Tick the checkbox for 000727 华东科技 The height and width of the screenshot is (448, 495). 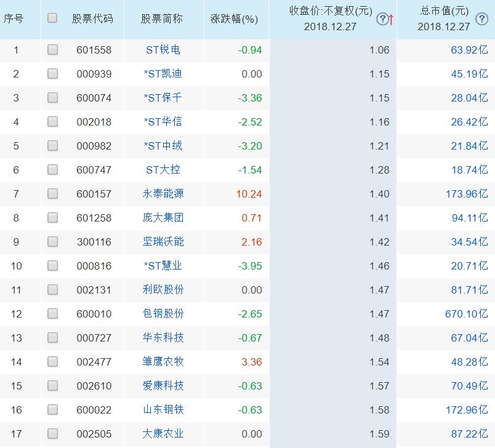[x=52, y=337]
